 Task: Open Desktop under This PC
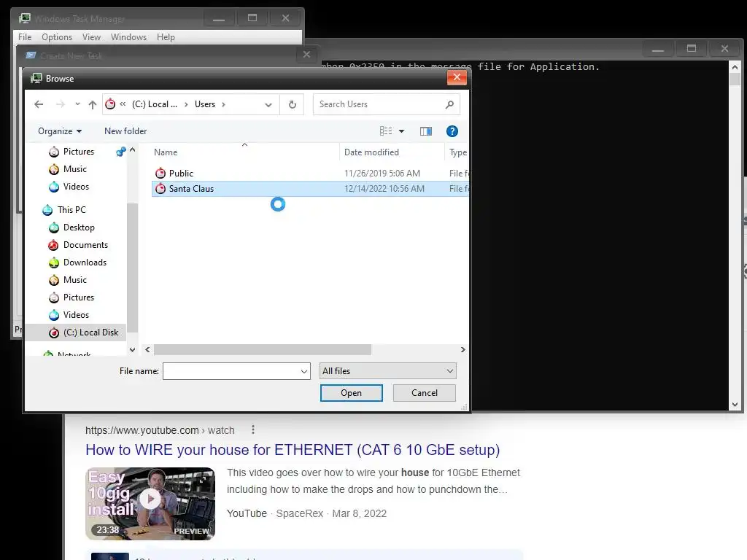pos(79,227)
